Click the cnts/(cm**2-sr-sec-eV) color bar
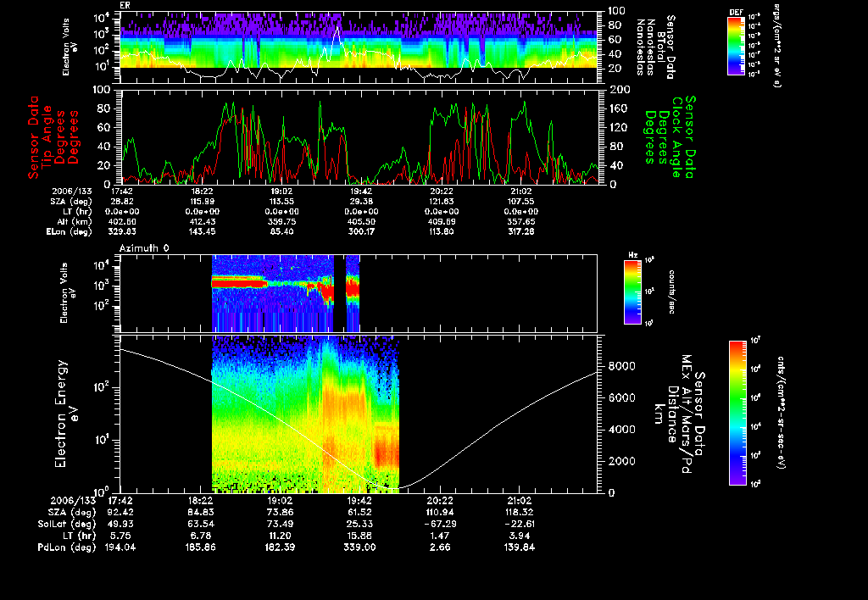Screen dimensions: 868x600 click(x=737, y=413)
